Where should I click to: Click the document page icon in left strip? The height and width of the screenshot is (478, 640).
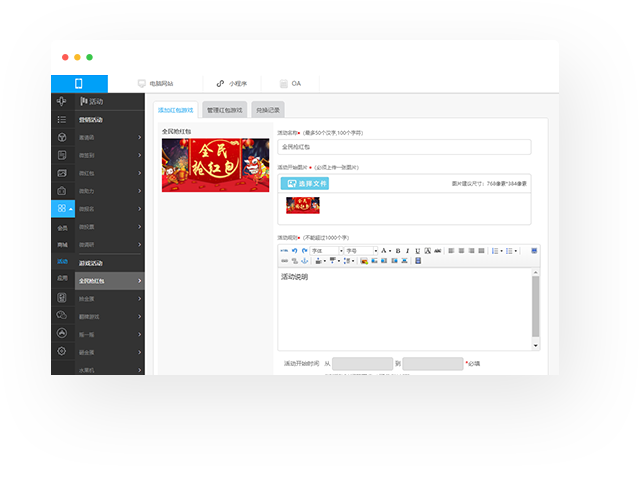62,155
